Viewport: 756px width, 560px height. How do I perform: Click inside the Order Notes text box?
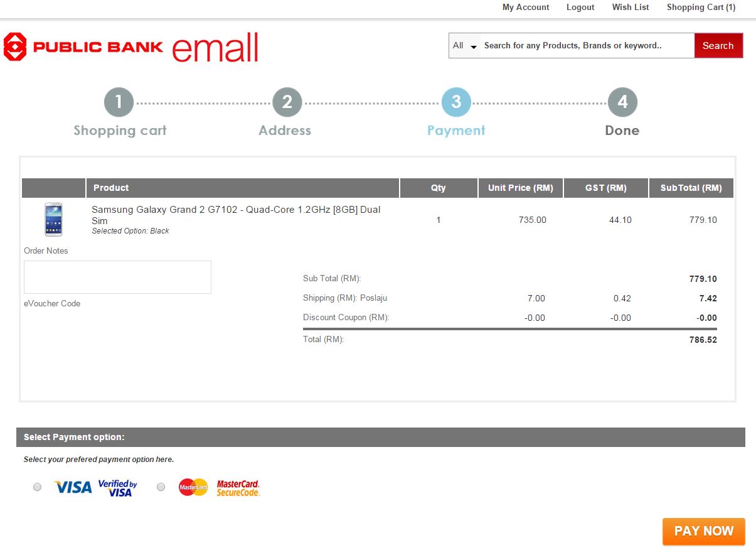(117, 277)
